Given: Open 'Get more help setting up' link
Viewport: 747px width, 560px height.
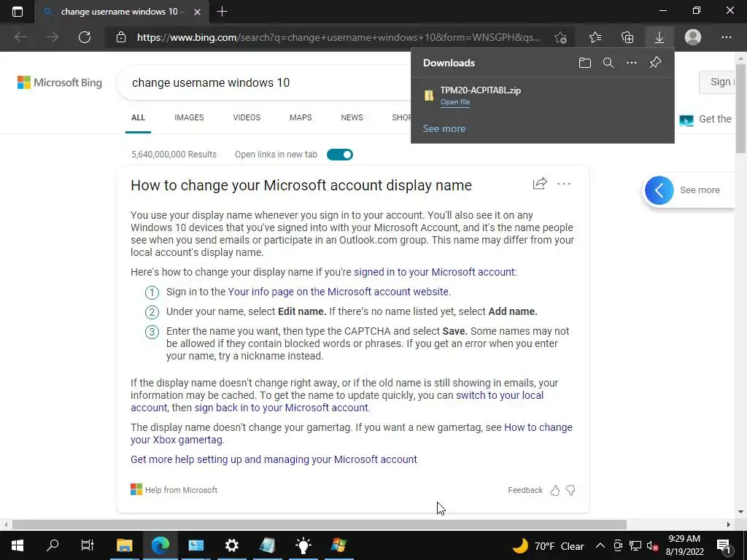Looking at the screenshot, I should [x=274, y=459].
